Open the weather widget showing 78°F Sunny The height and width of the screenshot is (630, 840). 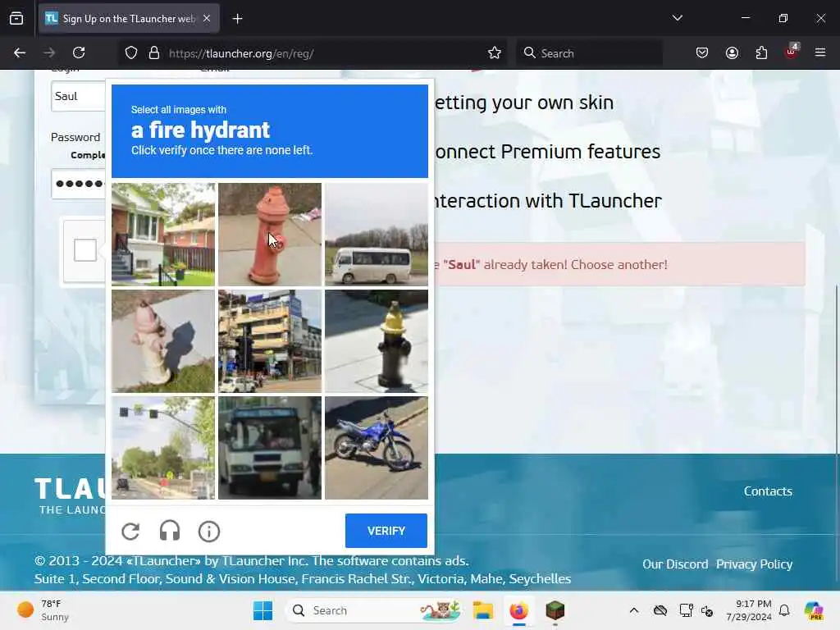pos(43,610)
